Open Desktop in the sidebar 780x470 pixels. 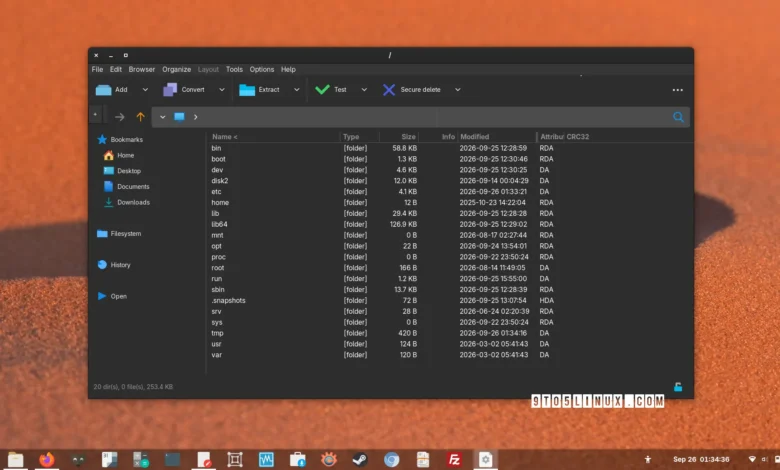122,171
